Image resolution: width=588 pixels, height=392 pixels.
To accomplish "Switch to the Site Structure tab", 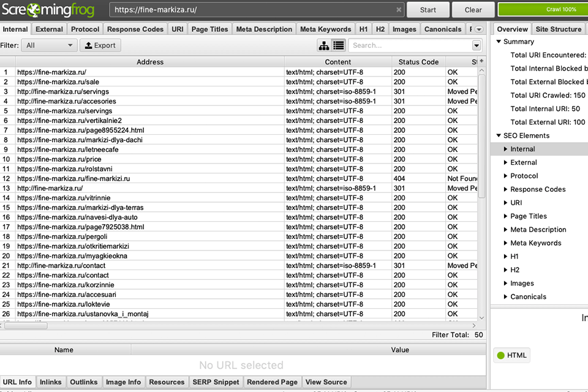I will coord(559,29).
